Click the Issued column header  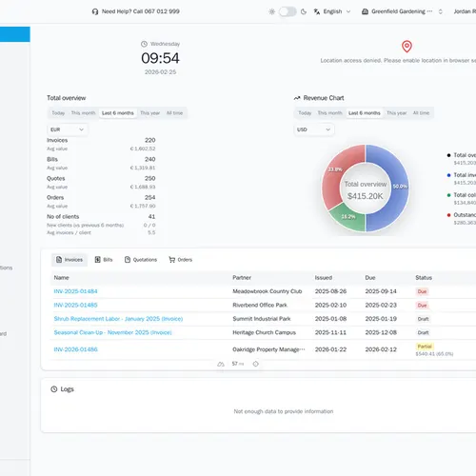click(x=324, y=278)
